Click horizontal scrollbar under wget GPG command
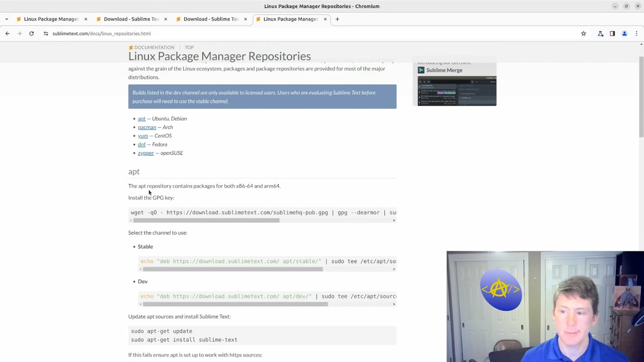Viewport: 644px width, 362px height. click(206, 220)
